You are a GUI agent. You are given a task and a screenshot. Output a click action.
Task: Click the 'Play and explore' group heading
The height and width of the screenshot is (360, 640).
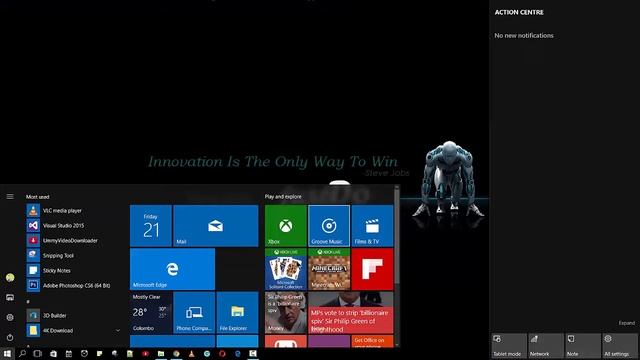[x=283, y=197]
